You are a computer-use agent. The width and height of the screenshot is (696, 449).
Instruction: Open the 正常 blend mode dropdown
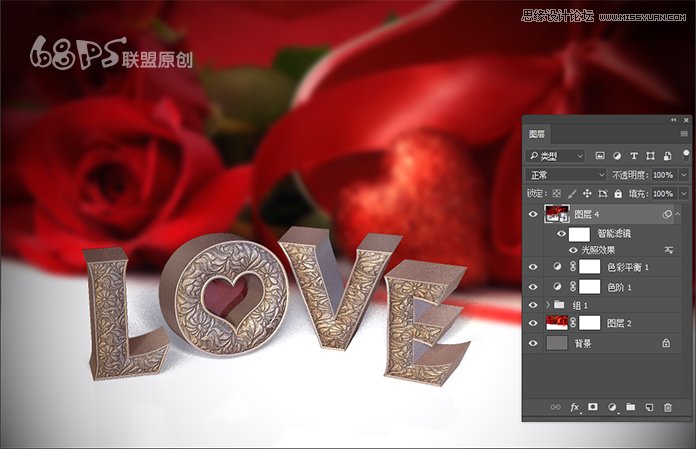(x=566, y=175)
